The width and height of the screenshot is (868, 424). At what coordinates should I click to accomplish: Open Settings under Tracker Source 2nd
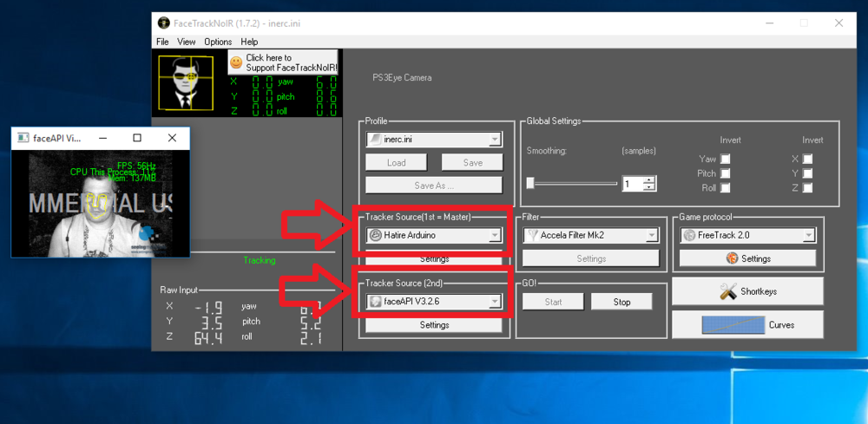click(434, 325)
